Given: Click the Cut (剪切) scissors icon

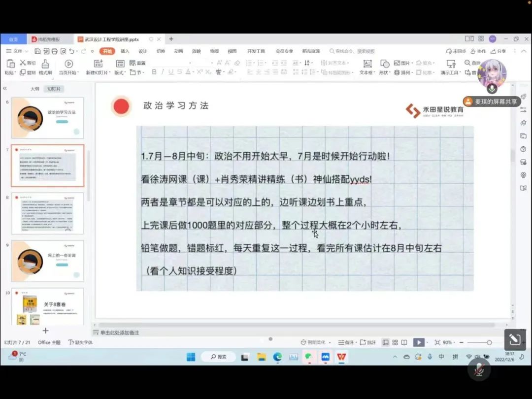Looking at the screenshot, I should [23, 63].
